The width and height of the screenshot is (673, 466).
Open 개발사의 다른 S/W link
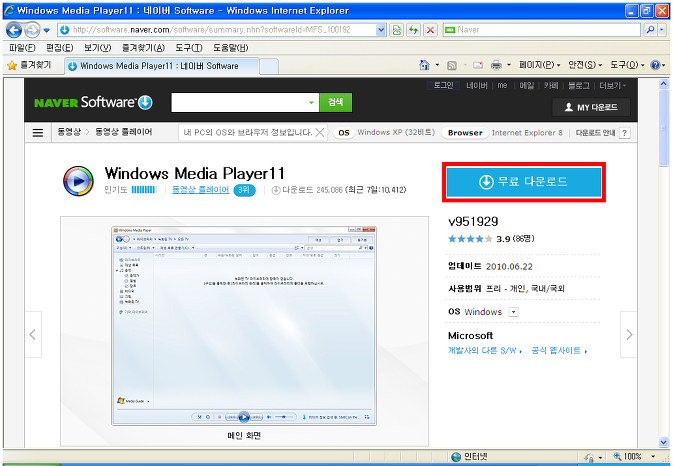tap(485, 351)
